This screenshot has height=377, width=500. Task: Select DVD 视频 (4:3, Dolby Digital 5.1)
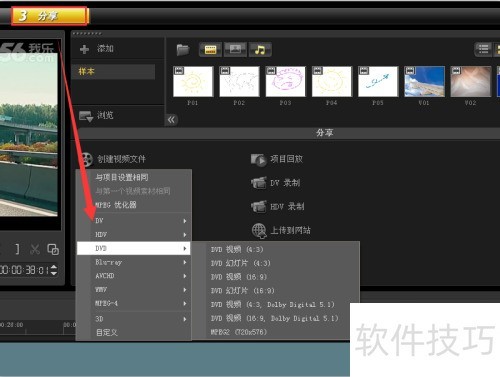pyautogui.click(x=272, y=304)
